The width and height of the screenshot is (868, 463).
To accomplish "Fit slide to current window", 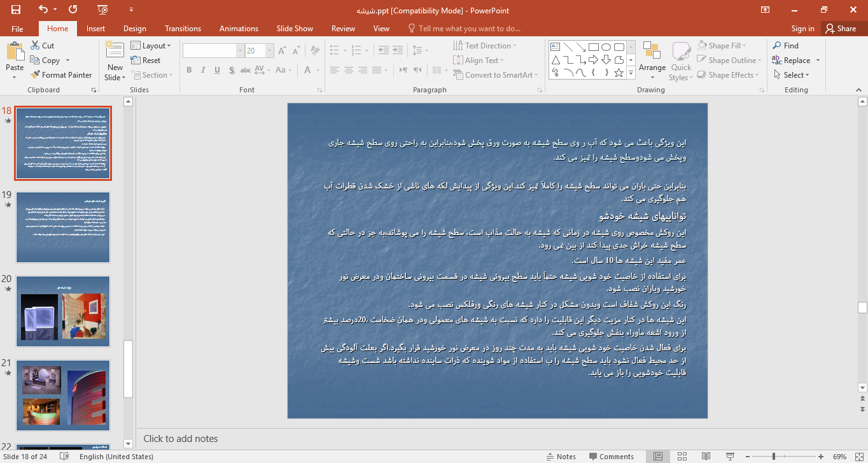I will (x=860, y=457).
